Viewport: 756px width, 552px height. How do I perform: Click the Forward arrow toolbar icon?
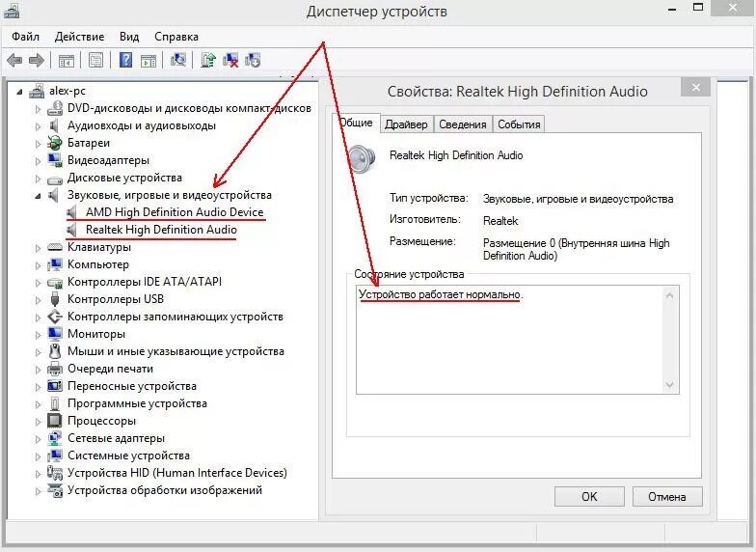(x=37, y=60)
